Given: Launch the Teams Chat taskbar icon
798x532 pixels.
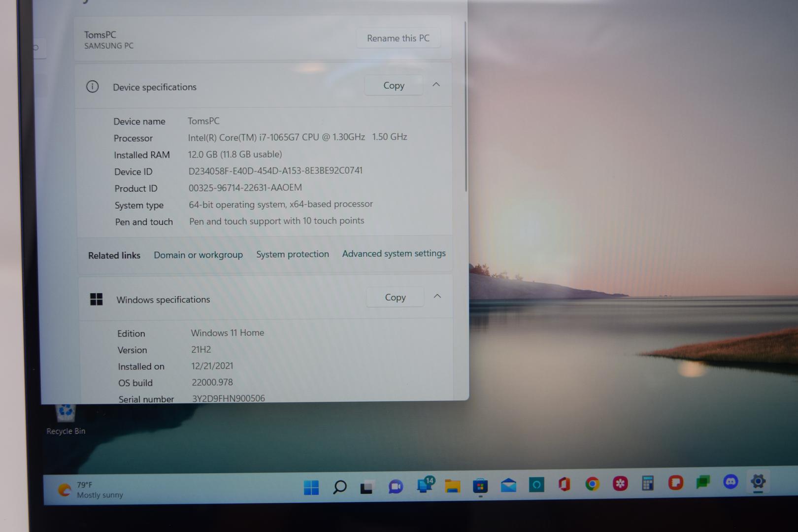Looking at the screenshot, I should pyautogui.click(x=396, y=487).
